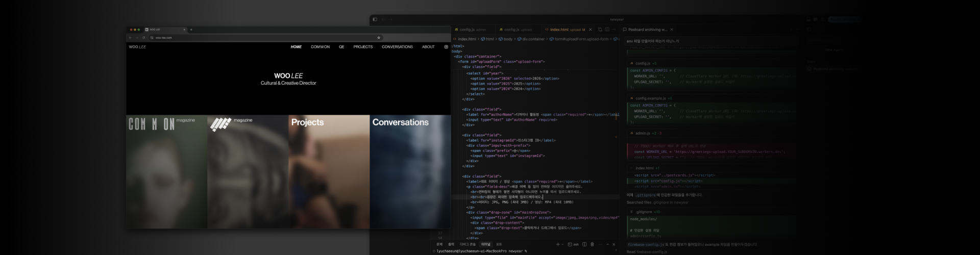Split the editor to the right

[607, 30]
